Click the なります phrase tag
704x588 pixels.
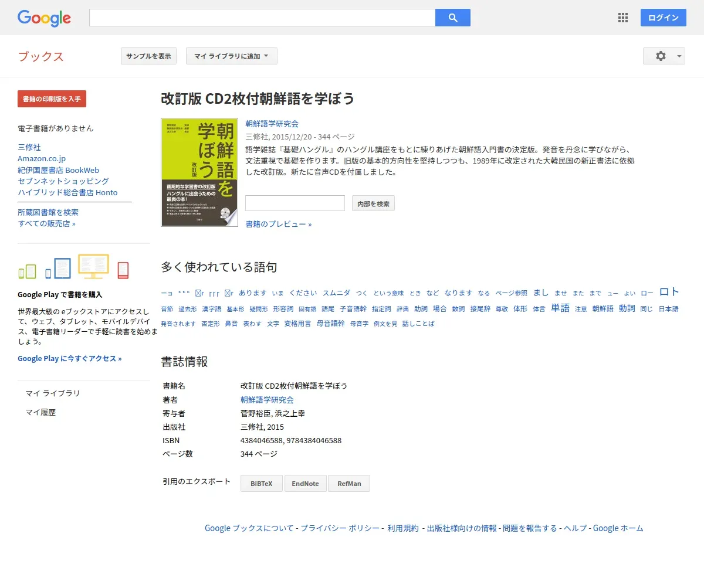[x=458, y=293]
